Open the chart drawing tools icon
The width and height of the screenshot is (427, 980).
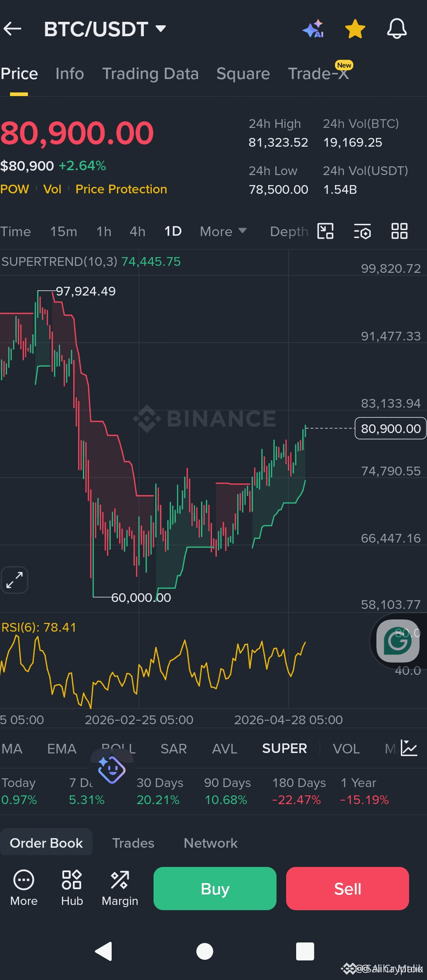(325, 231)
